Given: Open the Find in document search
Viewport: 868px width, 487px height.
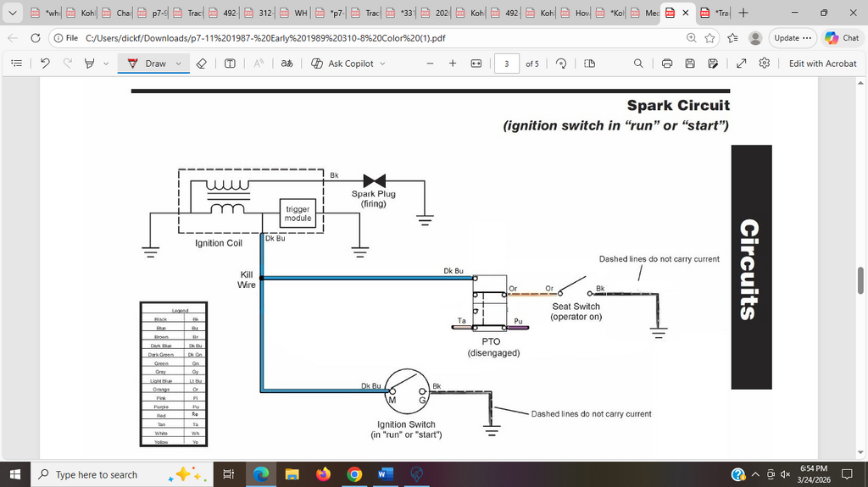Looking at the screenshot, I should [x=638, y=64].
